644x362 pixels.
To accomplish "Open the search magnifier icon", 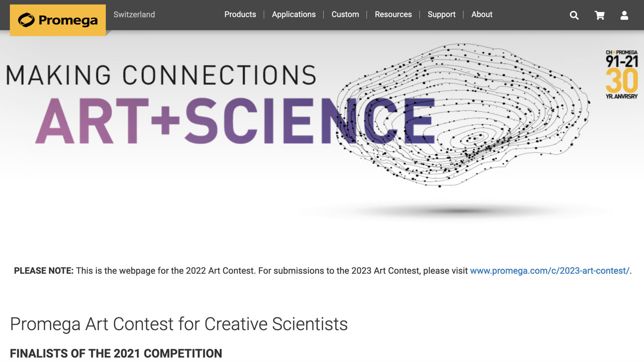I will 574,15.
